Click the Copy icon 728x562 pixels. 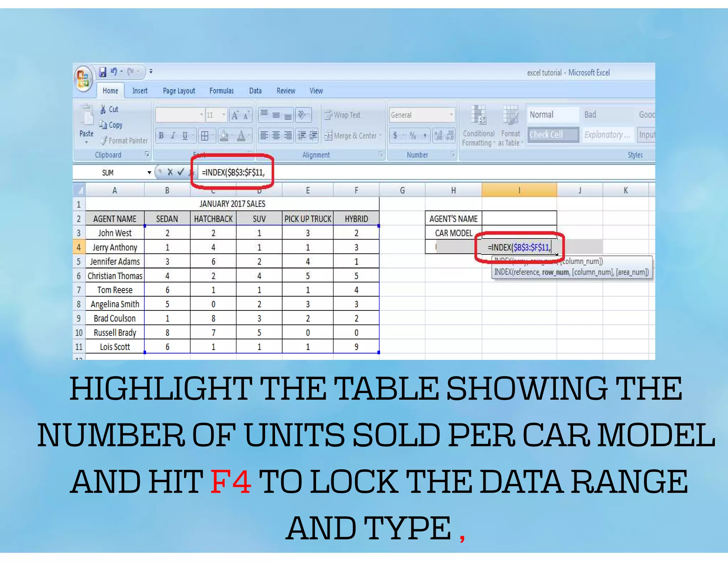click(x=103, y=125)
